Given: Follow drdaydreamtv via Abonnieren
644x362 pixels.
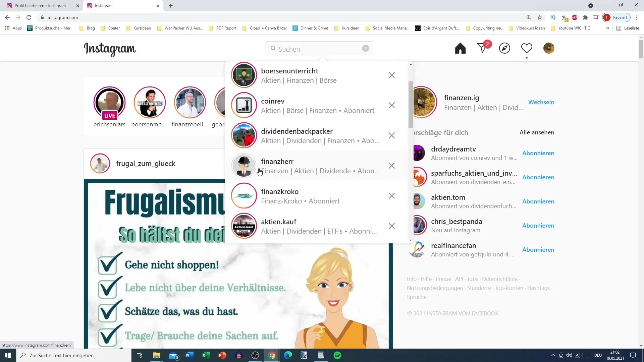Looking at the screenshot, I should point(538,153).
